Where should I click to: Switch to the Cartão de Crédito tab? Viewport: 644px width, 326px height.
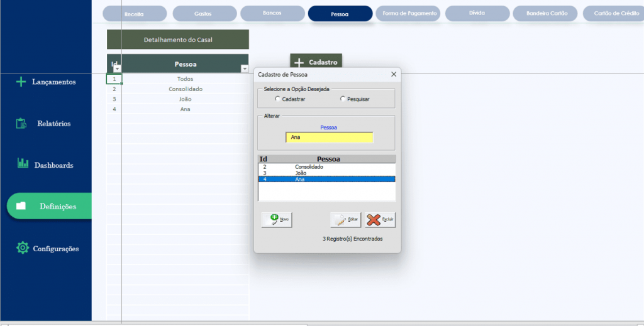click(x=614, y=14)
